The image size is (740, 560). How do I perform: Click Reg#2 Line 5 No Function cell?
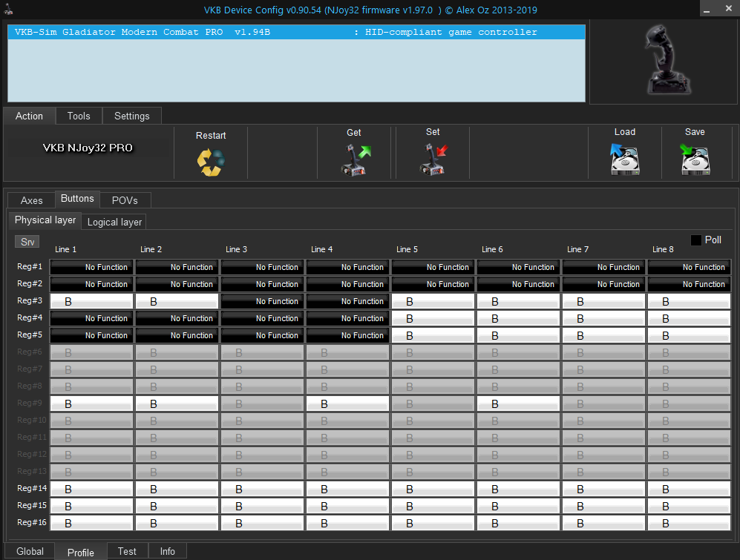[433, 284]
